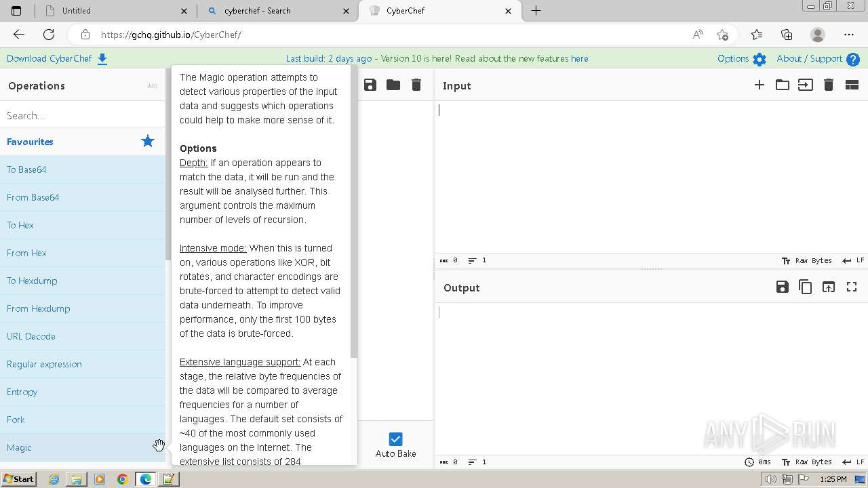Click the Download CyberChef arrow icon
868x488 pixels.
pyautogui.click(x=102, y=59)
